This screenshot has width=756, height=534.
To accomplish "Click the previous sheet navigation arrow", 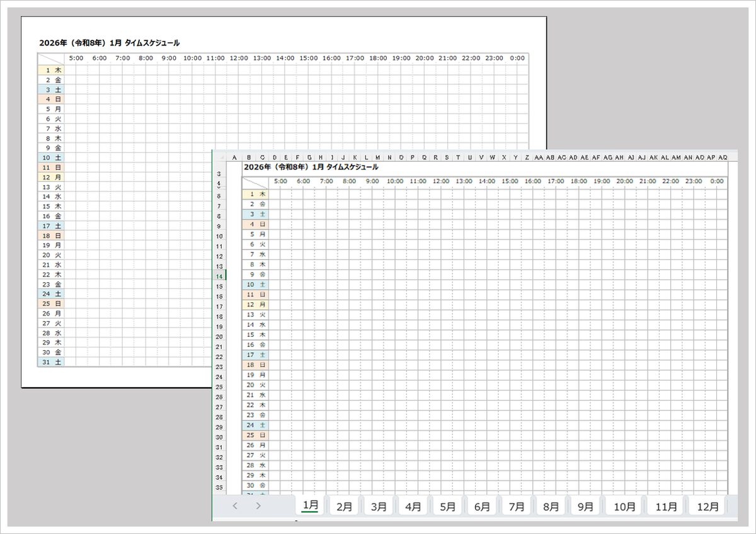I will click(236, 506).
